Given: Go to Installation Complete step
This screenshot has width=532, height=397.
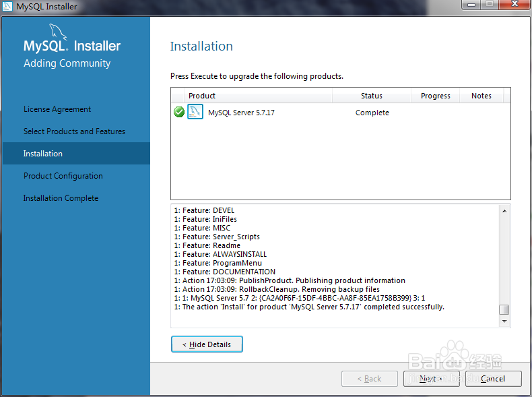Looking at the screenshot, I should tap(61, 198).
